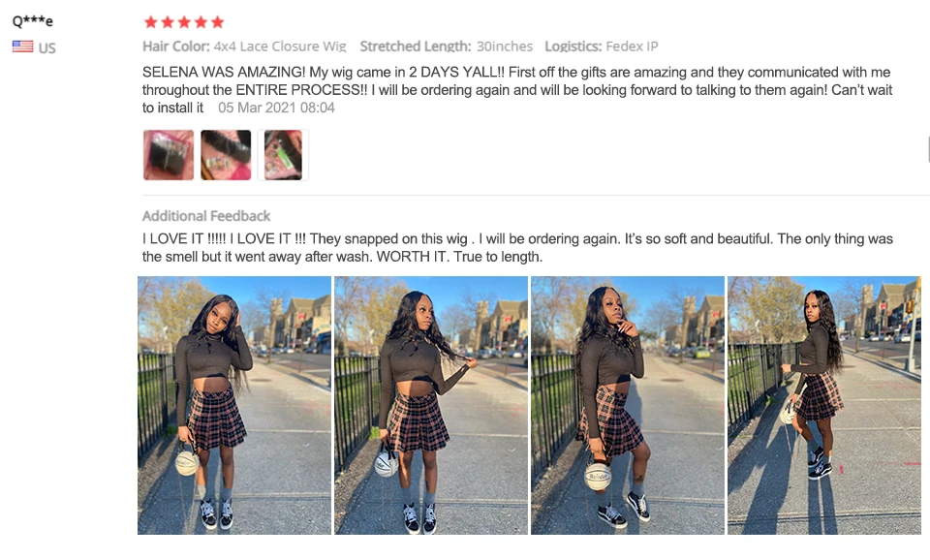Click the reviewer name Q***e

(x=33, y=21)
